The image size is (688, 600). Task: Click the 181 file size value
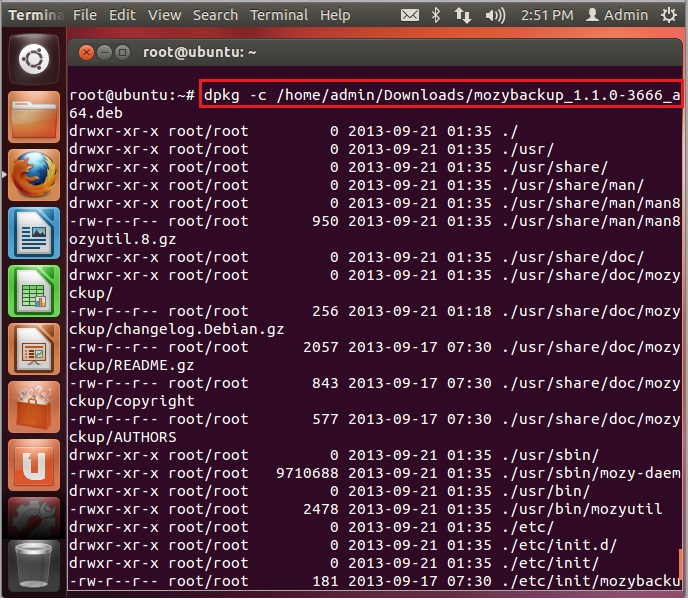click(x=325, y=581)
